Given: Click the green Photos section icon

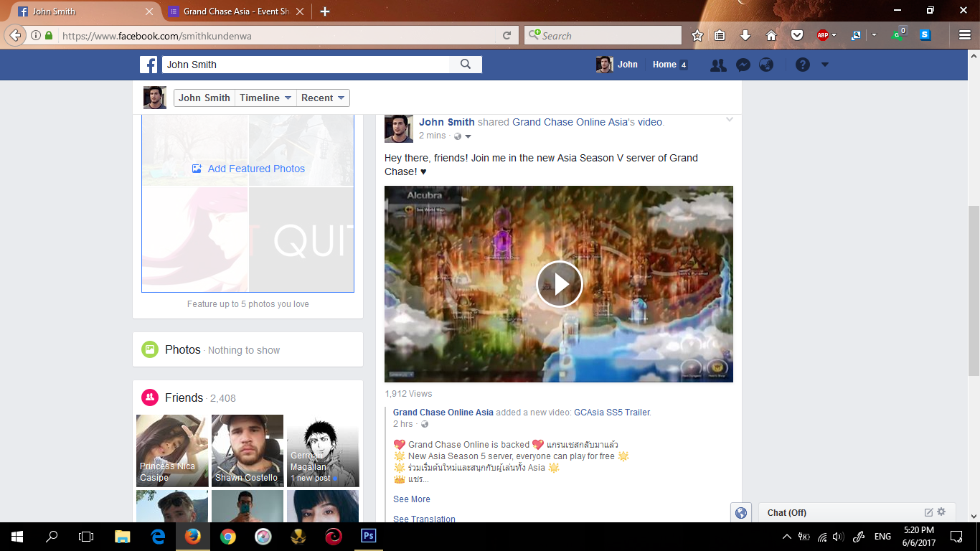Looking at the screenshot, I should 150,349.
